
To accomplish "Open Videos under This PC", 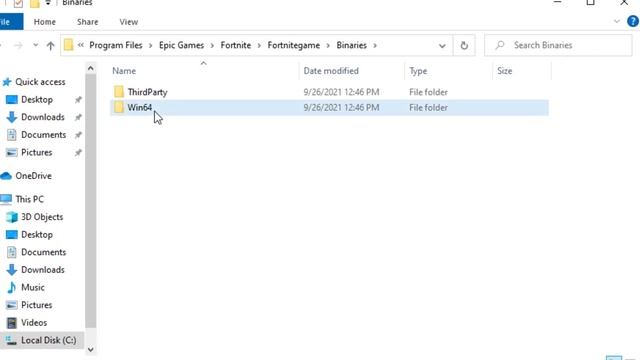I will pos(34,322).
